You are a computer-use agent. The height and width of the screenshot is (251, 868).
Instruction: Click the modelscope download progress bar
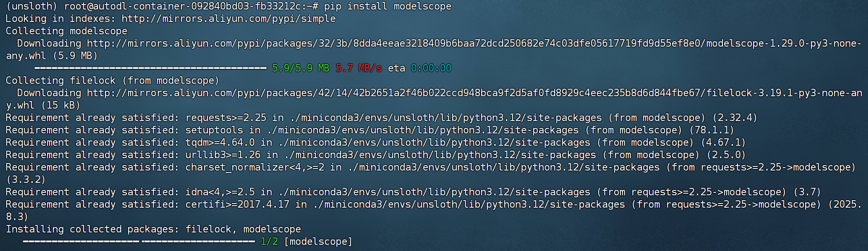click(150, 68)
